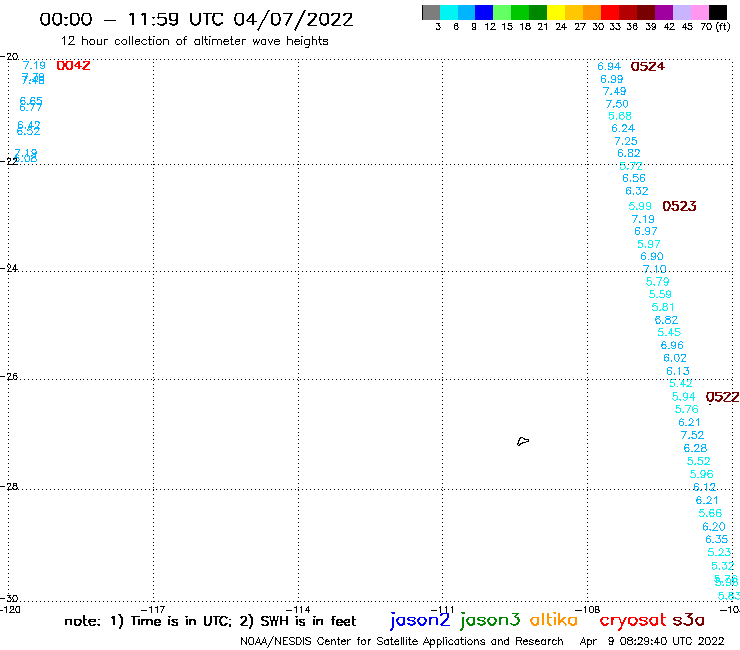Click the s3a satellite label
The image size is (740, 650).
point(688,620)
